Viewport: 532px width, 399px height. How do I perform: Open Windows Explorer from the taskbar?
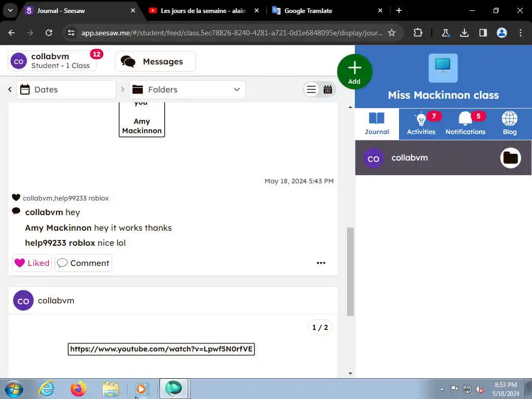tap(111, 389)
